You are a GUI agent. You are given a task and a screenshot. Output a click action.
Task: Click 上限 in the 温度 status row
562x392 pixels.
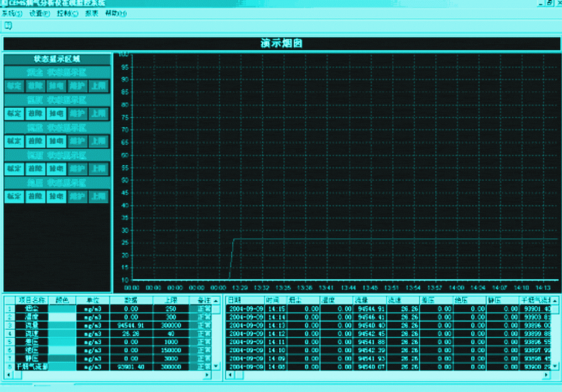coord(98,113)
